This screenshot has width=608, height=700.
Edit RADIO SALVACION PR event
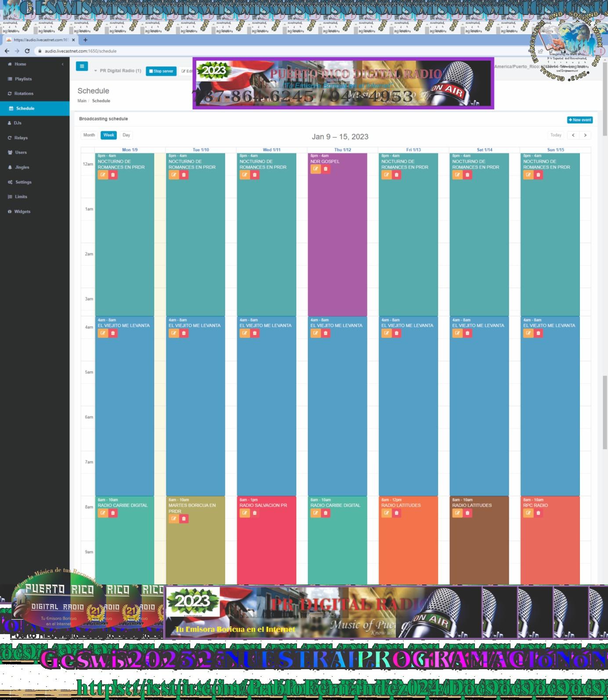coord(245,513)
